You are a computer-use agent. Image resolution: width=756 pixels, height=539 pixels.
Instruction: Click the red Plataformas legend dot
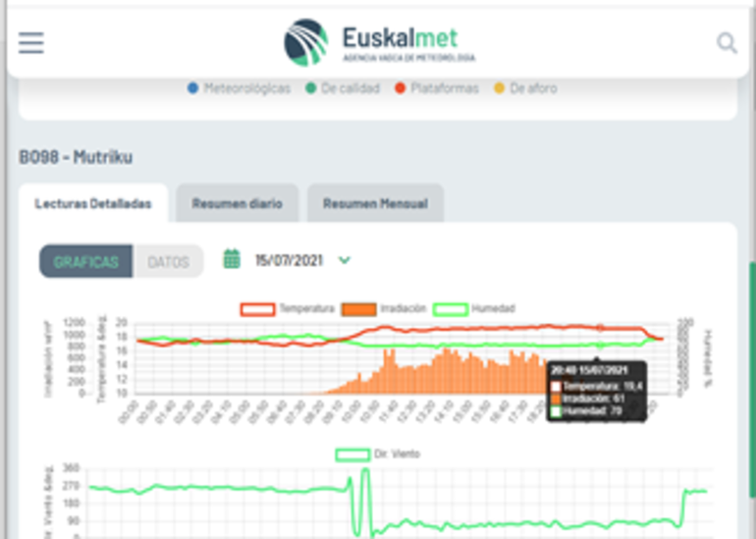(x=401, y=88)
